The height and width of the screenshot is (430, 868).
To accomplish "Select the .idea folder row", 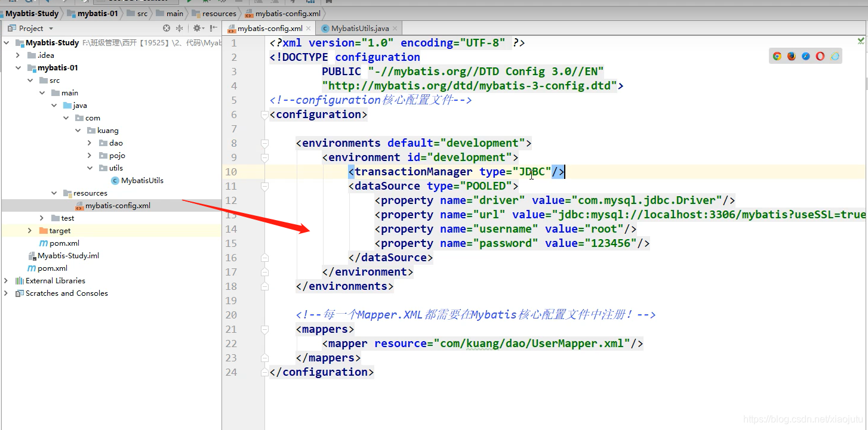I will click(x=111, y=55).
